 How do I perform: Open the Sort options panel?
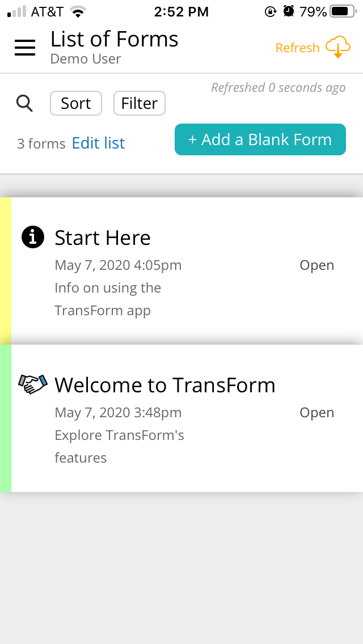click(75, 103)
